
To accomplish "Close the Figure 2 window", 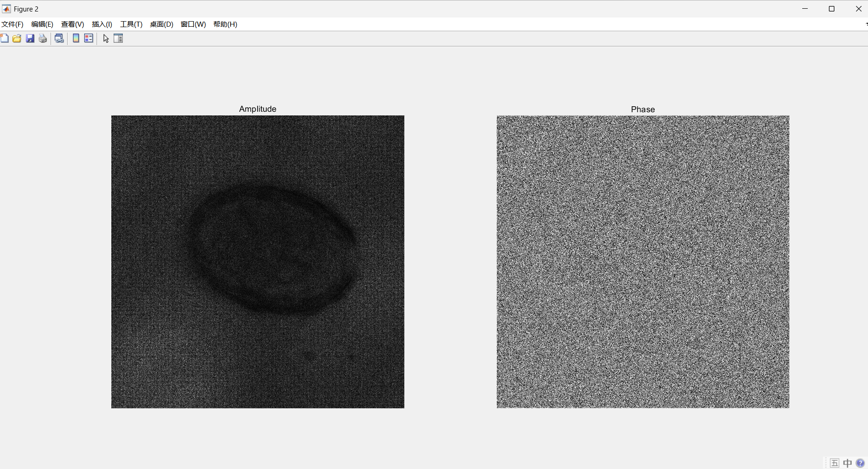I will point(858,9).
